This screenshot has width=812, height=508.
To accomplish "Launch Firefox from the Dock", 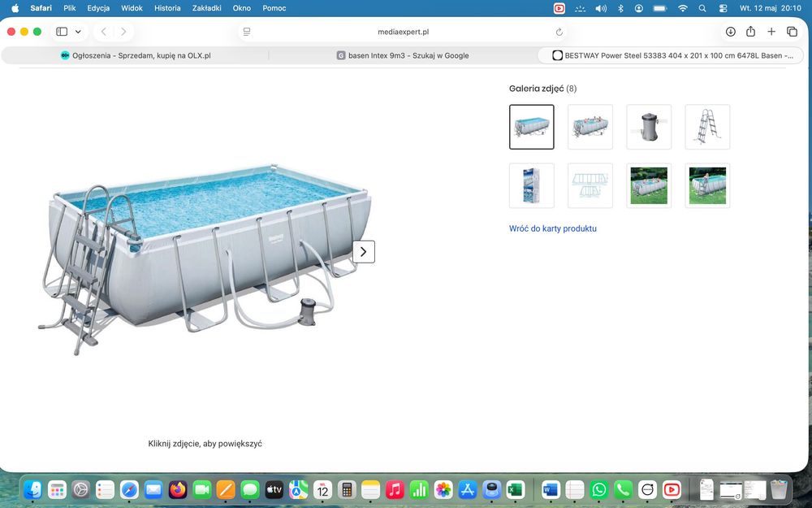I will [x=178, y=489].
